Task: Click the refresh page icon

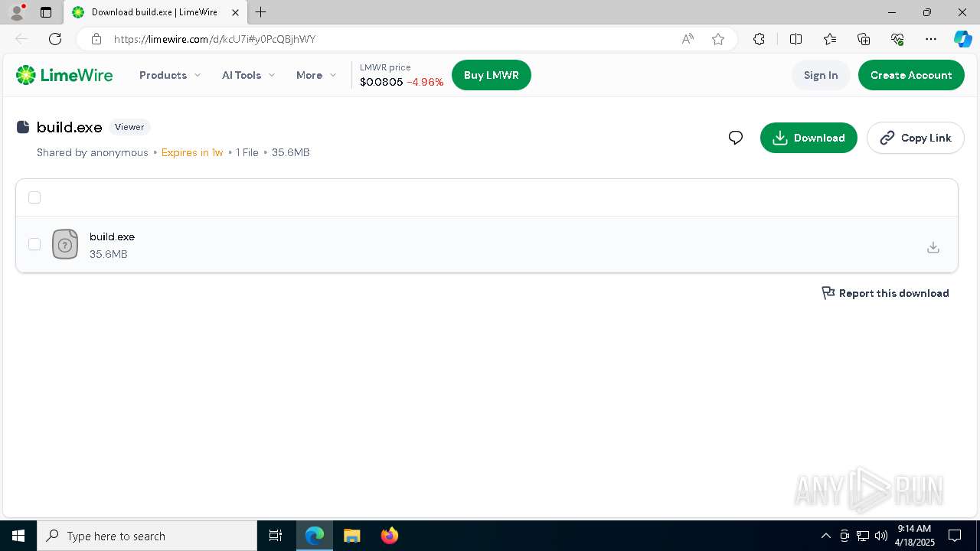Action: click(55, 39)
